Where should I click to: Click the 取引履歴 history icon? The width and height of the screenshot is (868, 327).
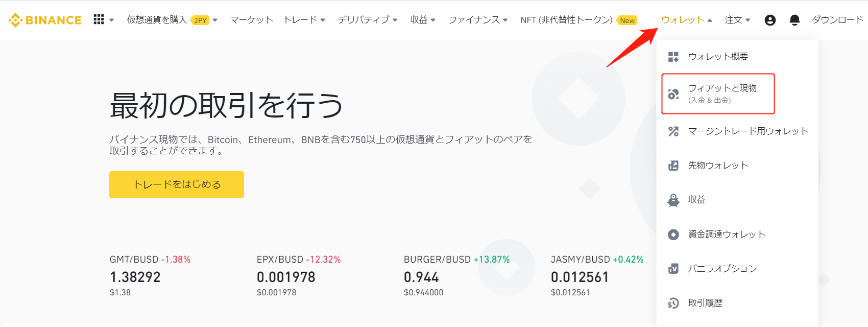click(673, 303)
